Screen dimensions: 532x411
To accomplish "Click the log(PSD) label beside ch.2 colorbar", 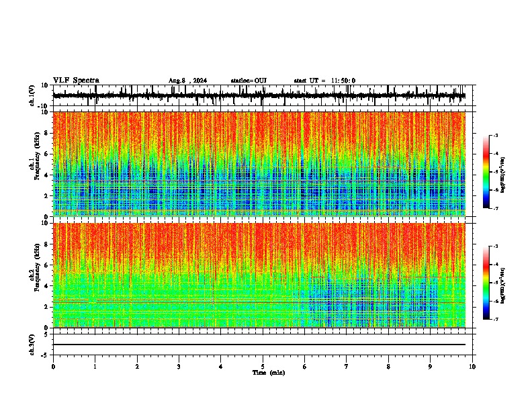I will tap(503, 285).
